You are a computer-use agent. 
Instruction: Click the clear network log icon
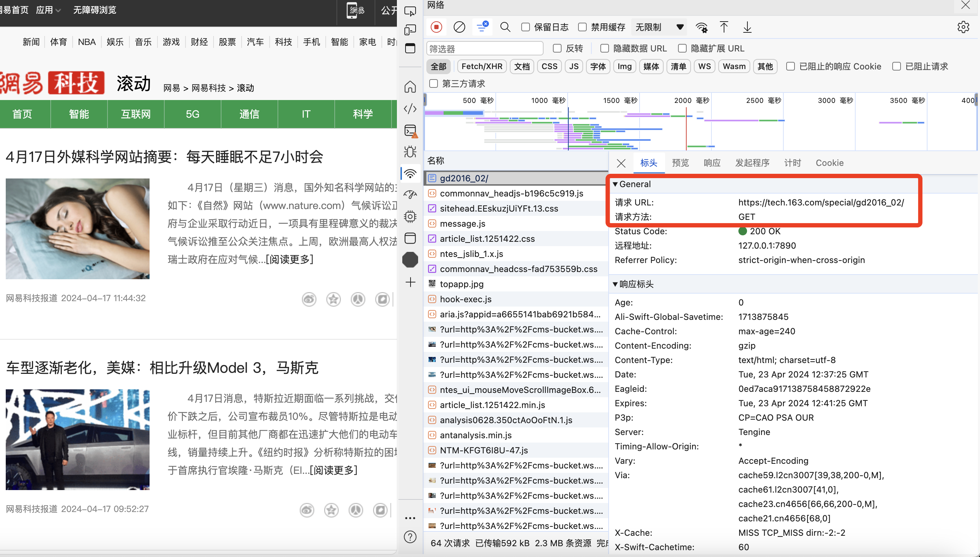459,27
